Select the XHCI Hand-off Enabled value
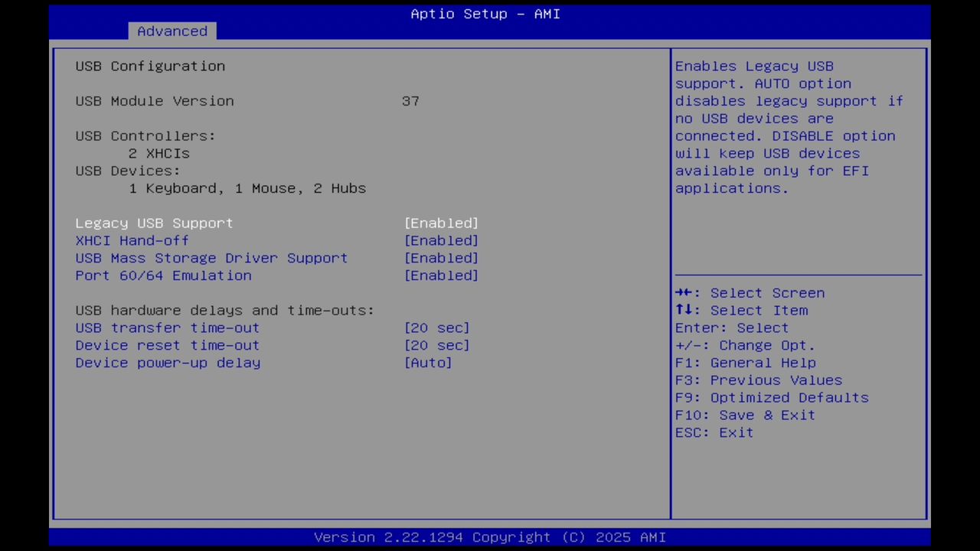The height and width of the screenshot is (551, 980). coord(441,240)
